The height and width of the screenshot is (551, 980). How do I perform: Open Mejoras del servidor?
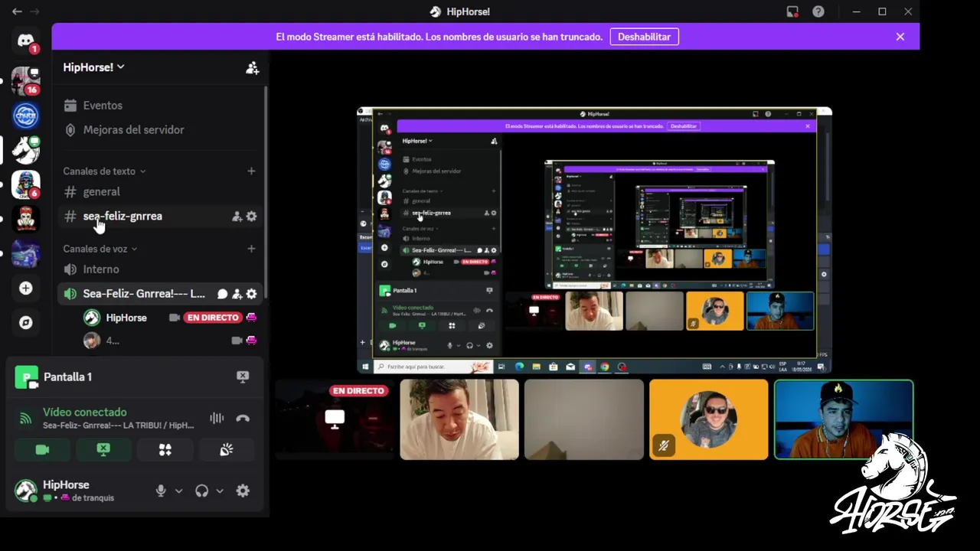tap(159, 130)
